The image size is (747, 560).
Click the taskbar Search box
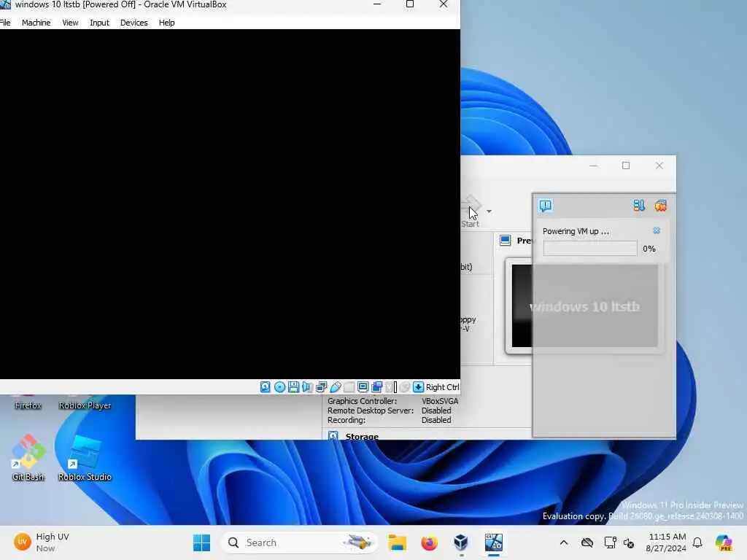299,542
